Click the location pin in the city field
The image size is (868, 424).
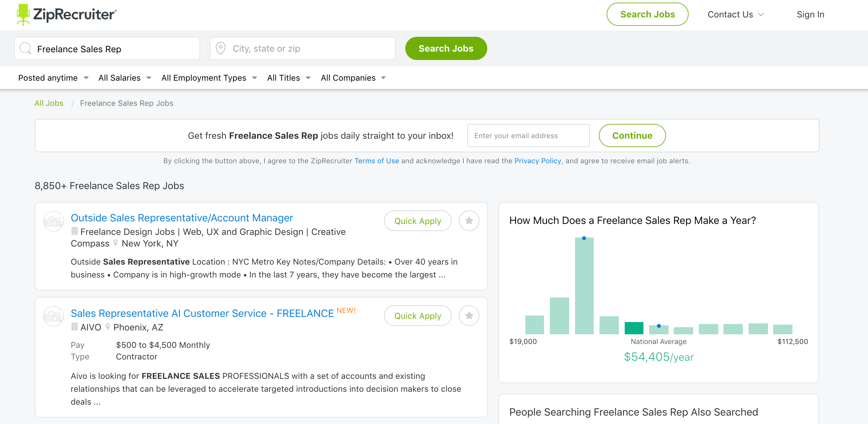click(221, 48)
